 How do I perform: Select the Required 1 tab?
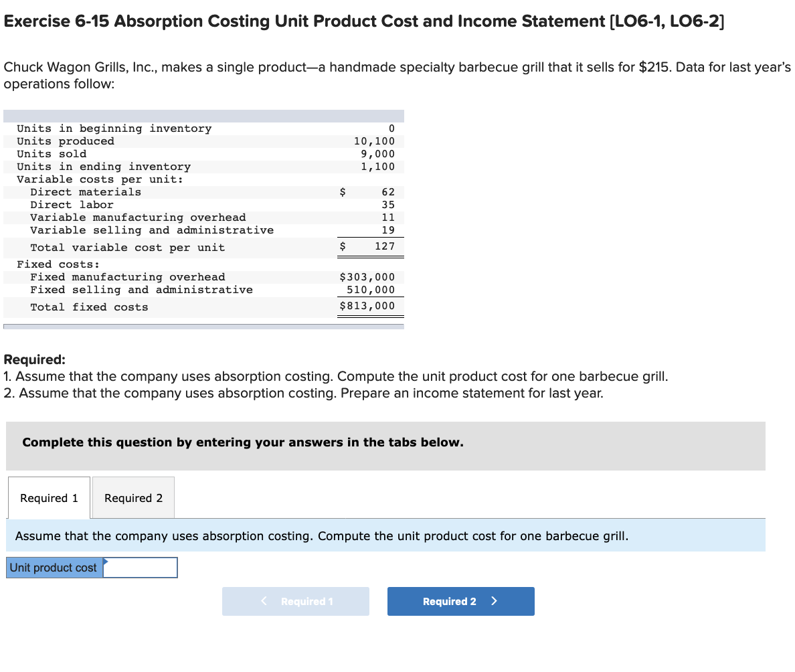pyautogui.click(x=48, y=497)
